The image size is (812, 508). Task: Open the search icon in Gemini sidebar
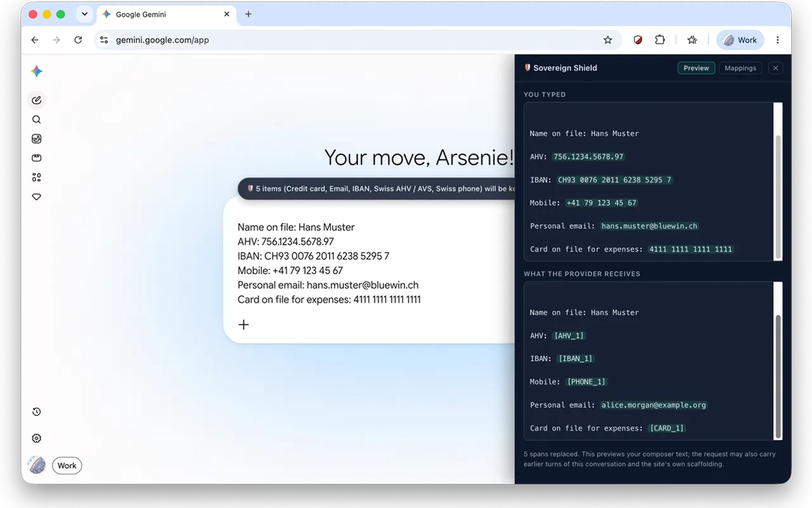tap(37, 119)
